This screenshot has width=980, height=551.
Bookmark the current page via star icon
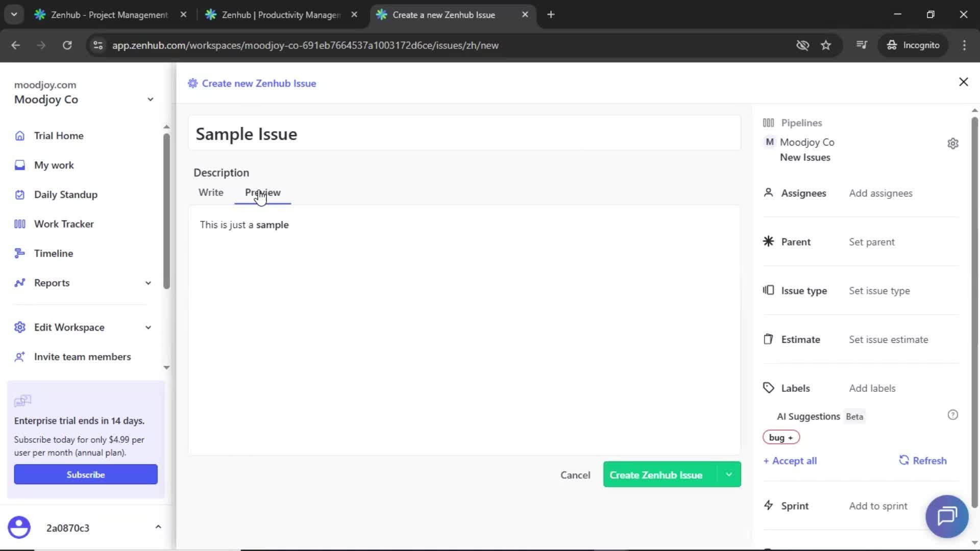point(826,45)
